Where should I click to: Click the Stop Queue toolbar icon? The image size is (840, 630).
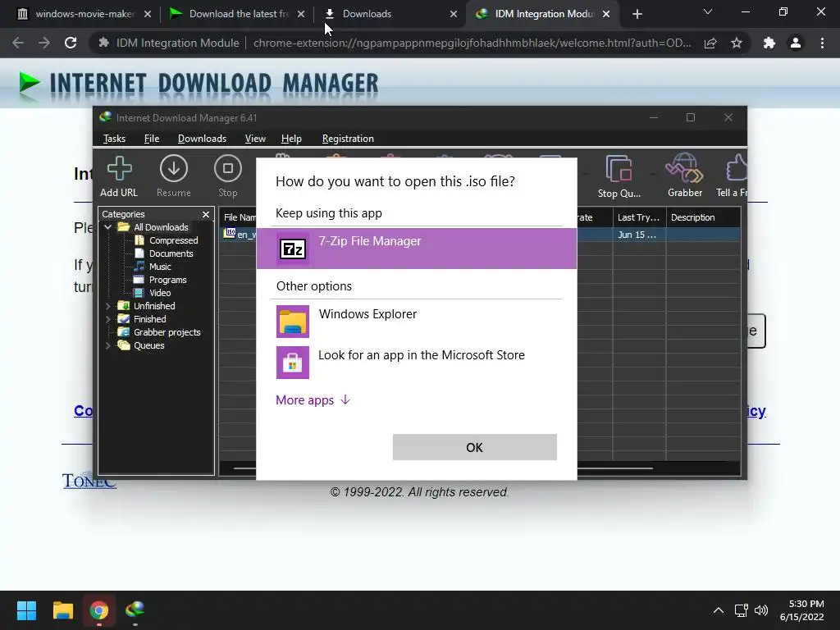[x=619, y=176]
